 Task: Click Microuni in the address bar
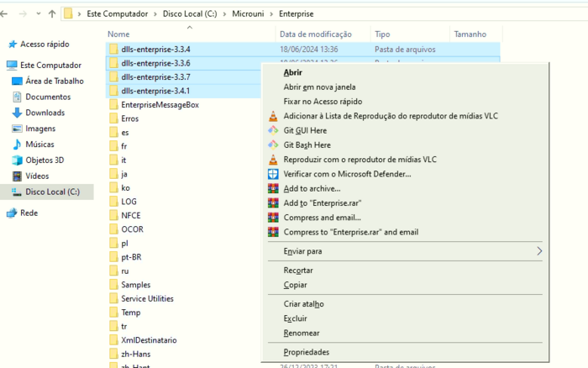(248, 14)
